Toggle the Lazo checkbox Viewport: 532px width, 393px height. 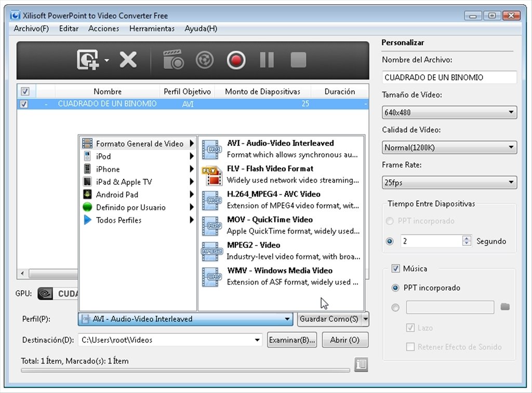(x=410, y=328)
